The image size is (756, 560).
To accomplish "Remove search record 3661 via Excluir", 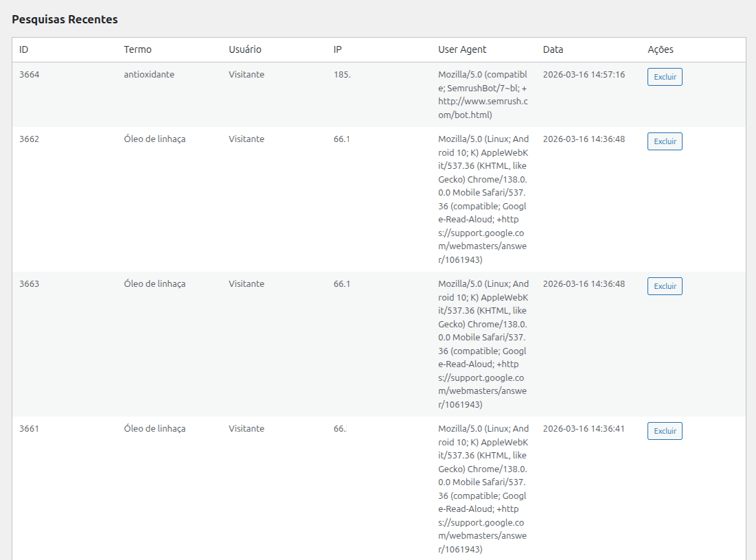I will 664,431.
